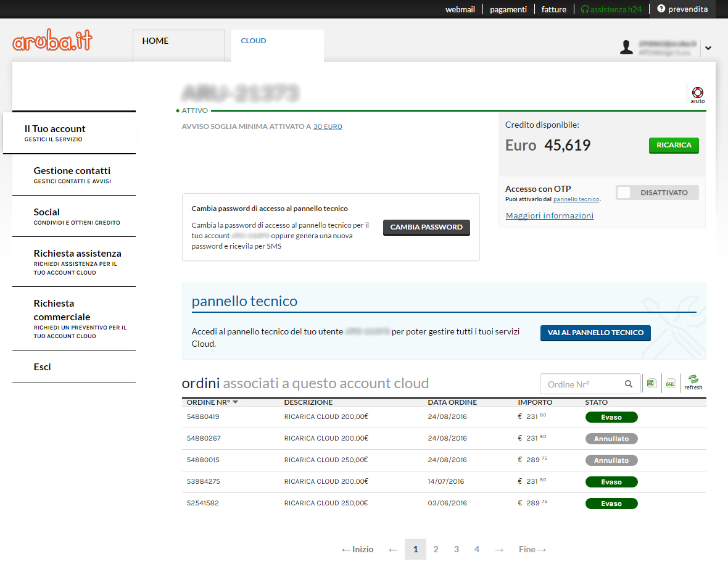Click the ATTIVO status label
Screen dimensions: 728x572
(x=194, y=110)
